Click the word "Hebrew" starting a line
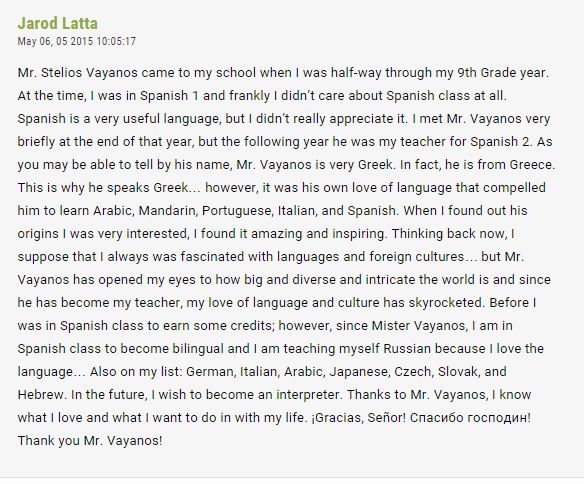This screenshot has width=584, height=484. point(40,395)
